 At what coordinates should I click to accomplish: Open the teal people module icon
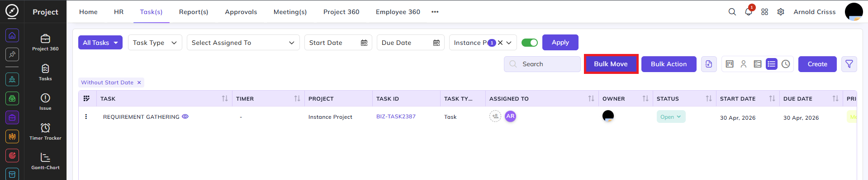coord(12,79)
